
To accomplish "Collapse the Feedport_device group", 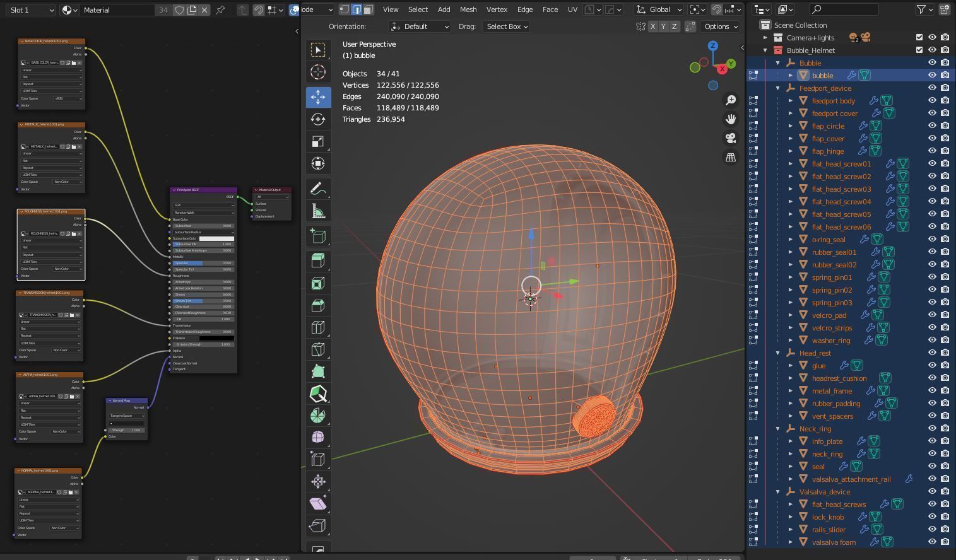I will pos(778,88).
